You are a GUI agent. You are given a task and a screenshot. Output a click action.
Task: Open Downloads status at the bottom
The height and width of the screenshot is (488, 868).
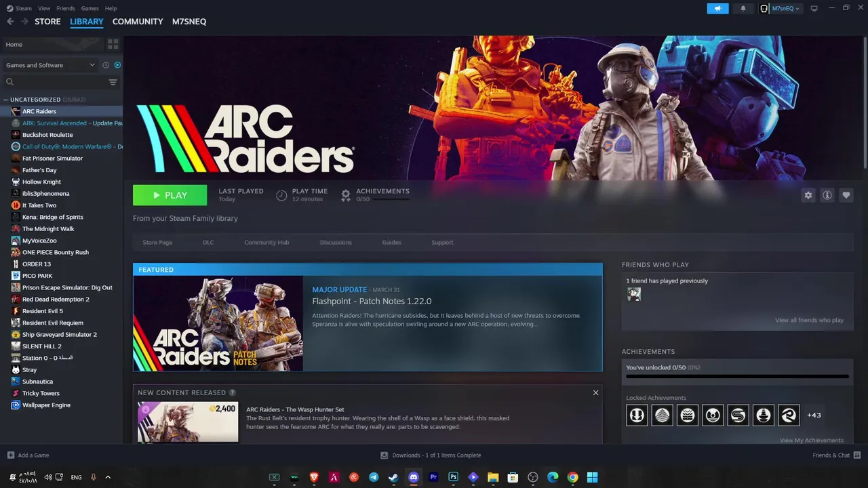[x=431, y=455]
